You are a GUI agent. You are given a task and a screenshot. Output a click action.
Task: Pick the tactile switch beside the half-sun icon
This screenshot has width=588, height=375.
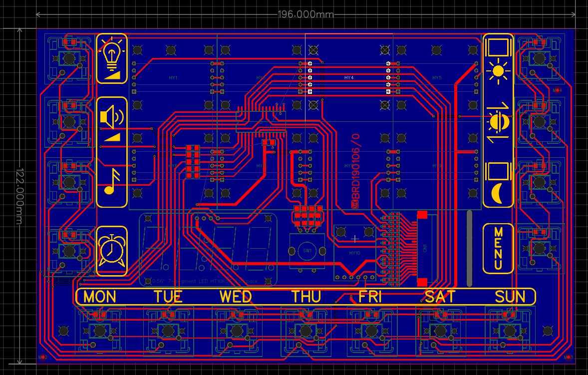click(x=539, y=122)
